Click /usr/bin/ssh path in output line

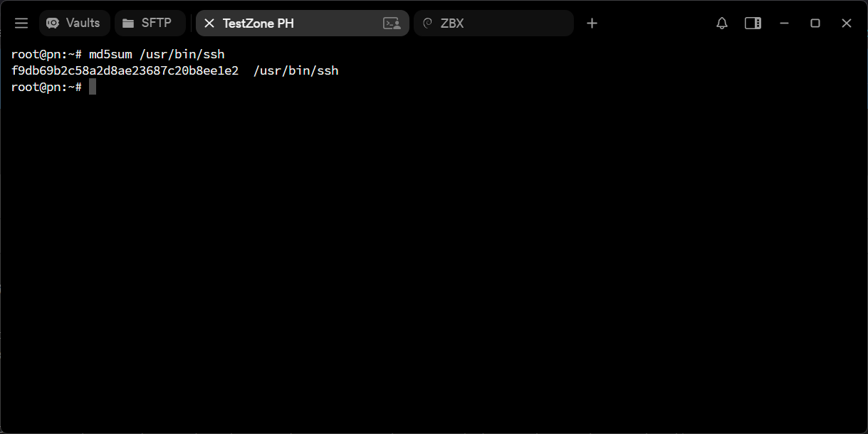pyautogui.click(x=296, y=70)
